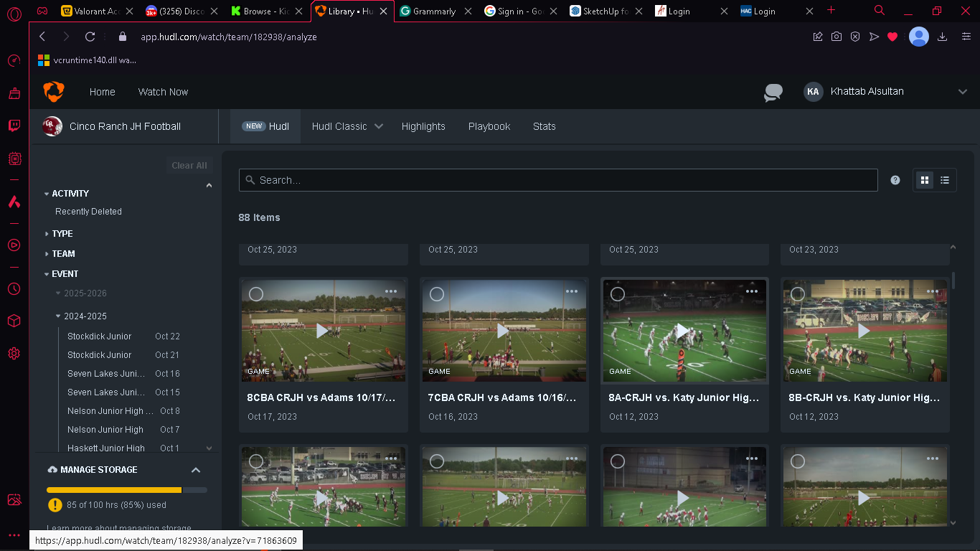Click vcruntime140.dll bookmark in bookmarks bar

pyautogui.click(x=88, y=60)
